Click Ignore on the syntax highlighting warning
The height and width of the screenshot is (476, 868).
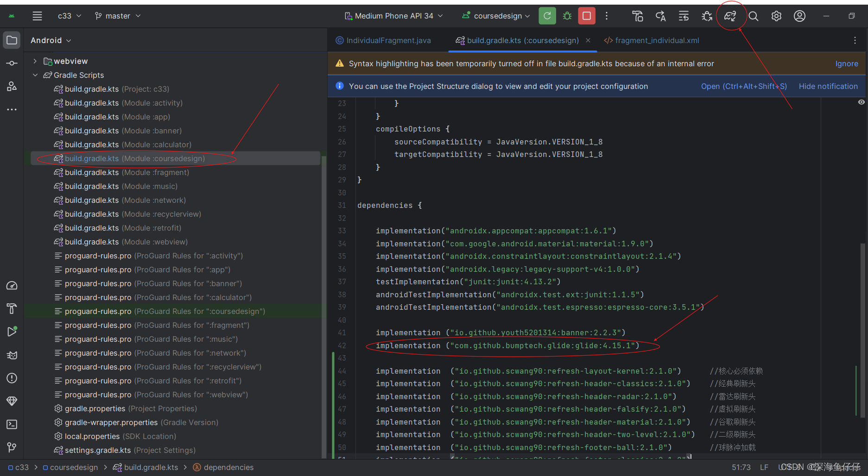click(x=846, y=63)
